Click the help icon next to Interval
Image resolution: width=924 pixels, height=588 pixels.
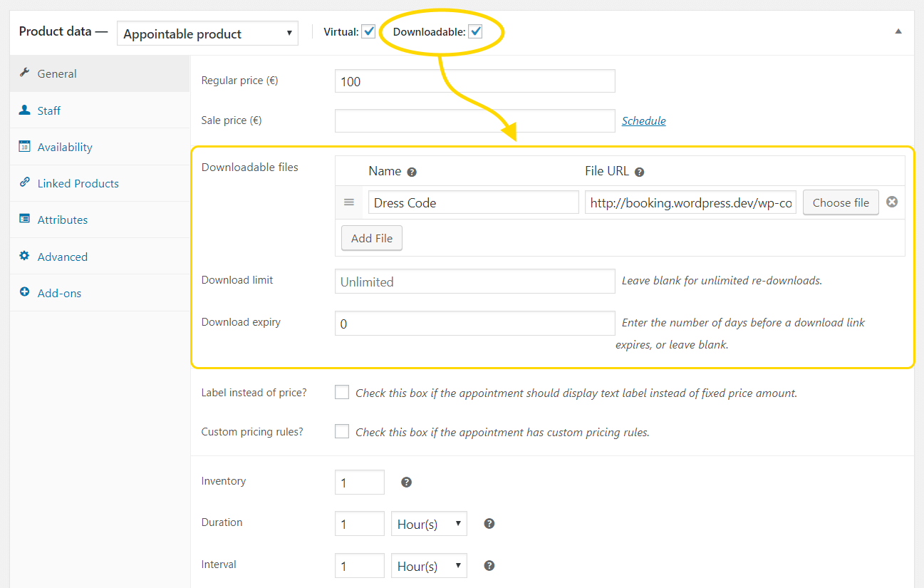[x=489, y=565]
